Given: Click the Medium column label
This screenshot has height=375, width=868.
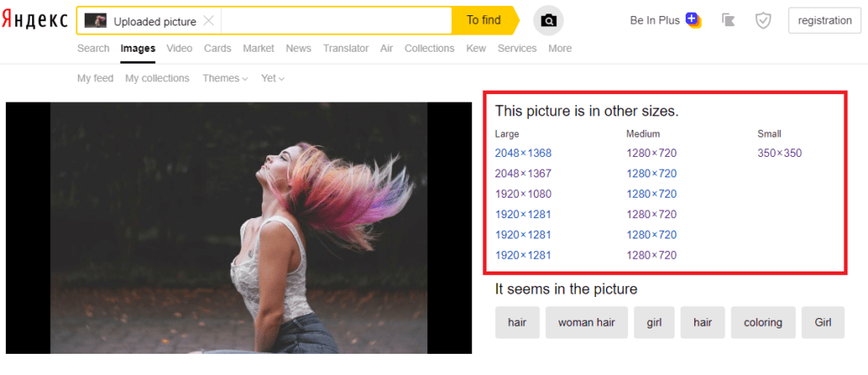Looking at the screenshot, I should (643, 134).
